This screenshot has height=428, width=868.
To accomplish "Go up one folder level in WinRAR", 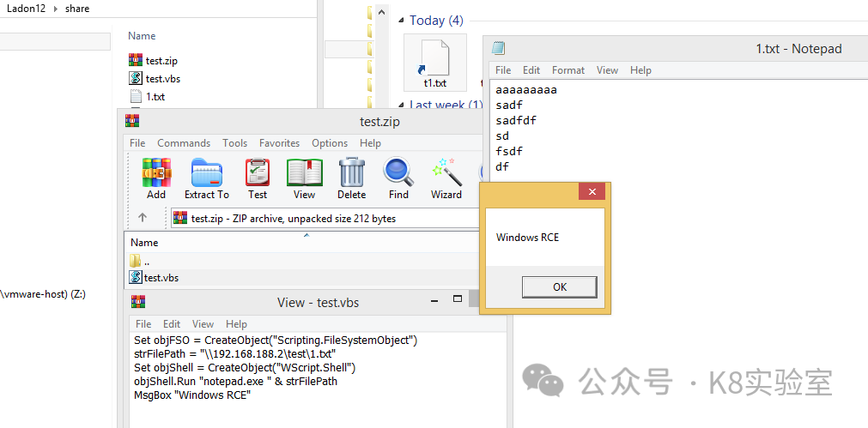I will [x=143, y=218].
